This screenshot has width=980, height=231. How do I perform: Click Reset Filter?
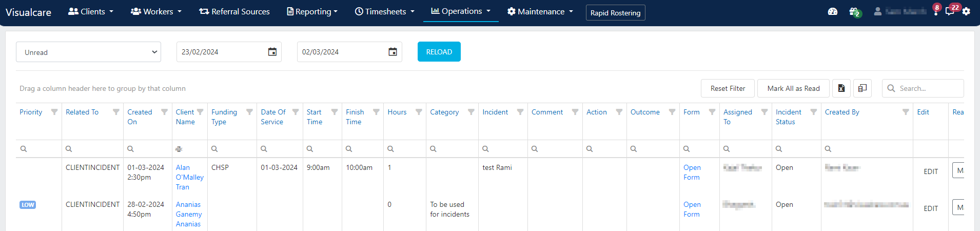pos(728,88)
